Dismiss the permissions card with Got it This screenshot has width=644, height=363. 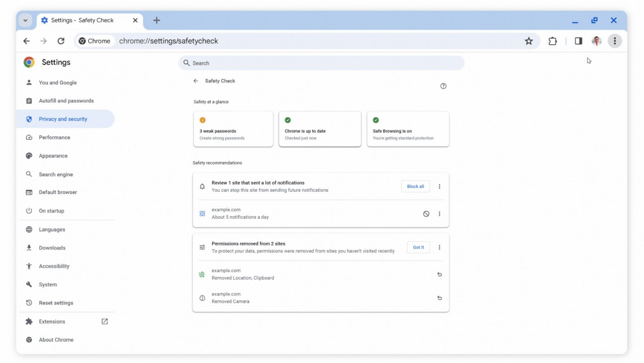418,247
